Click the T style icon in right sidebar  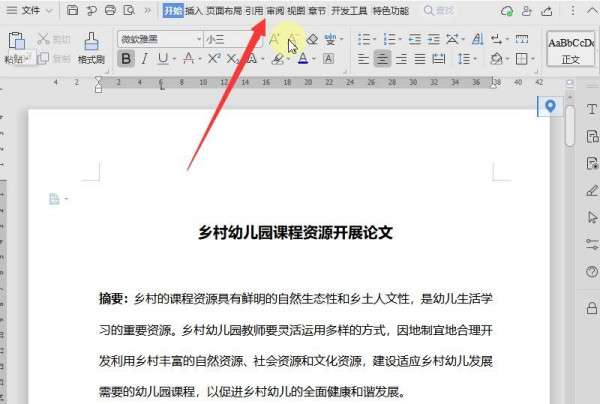click(x=592, y=109)
